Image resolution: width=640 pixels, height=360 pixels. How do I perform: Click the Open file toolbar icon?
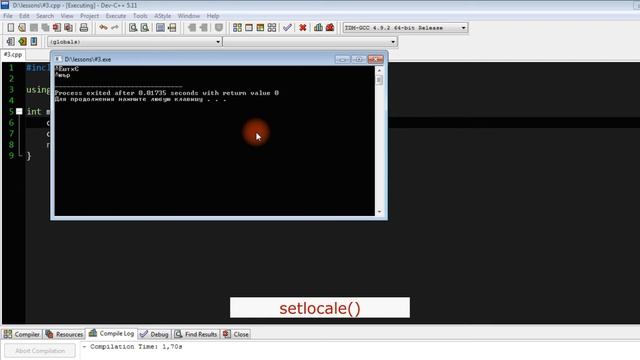[22, 27]
